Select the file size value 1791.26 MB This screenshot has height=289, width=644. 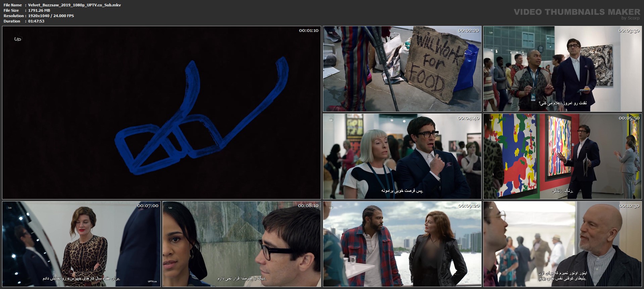tap(39, 10)
